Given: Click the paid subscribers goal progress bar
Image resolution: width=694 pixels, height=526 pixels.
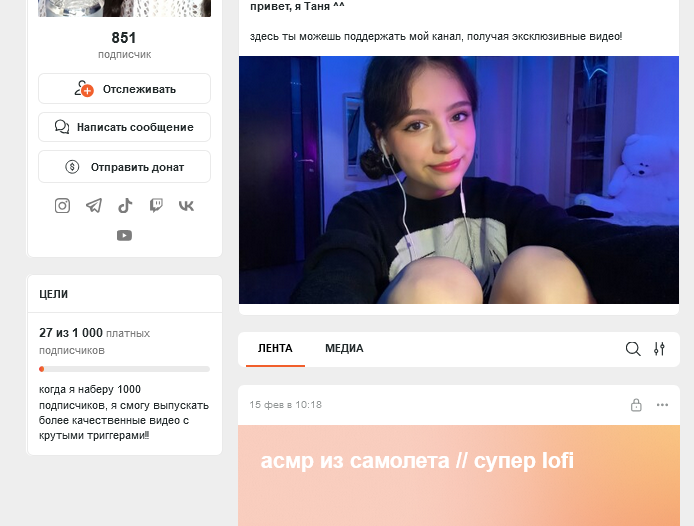Looking at the screenshot, I should (124, 369).
